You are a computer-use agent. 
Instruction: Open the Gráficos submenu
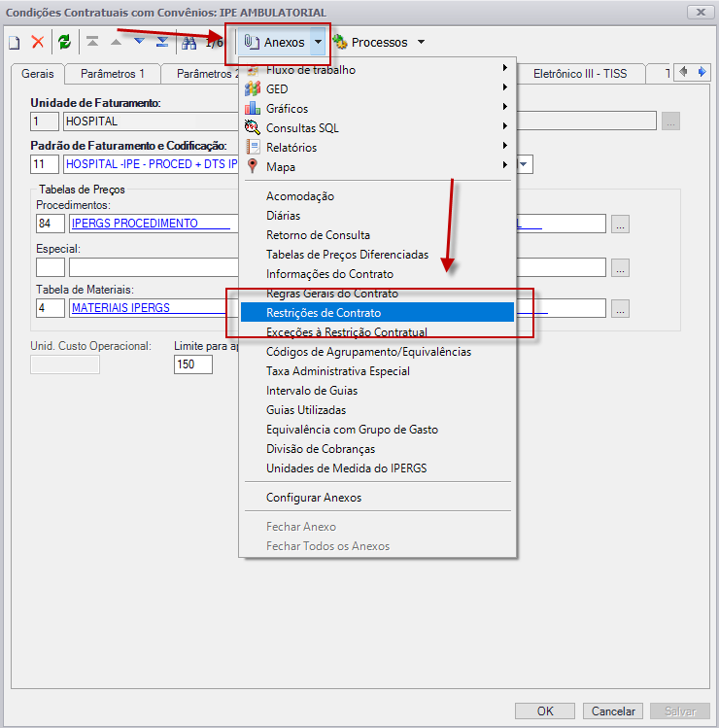coord(377,108)
